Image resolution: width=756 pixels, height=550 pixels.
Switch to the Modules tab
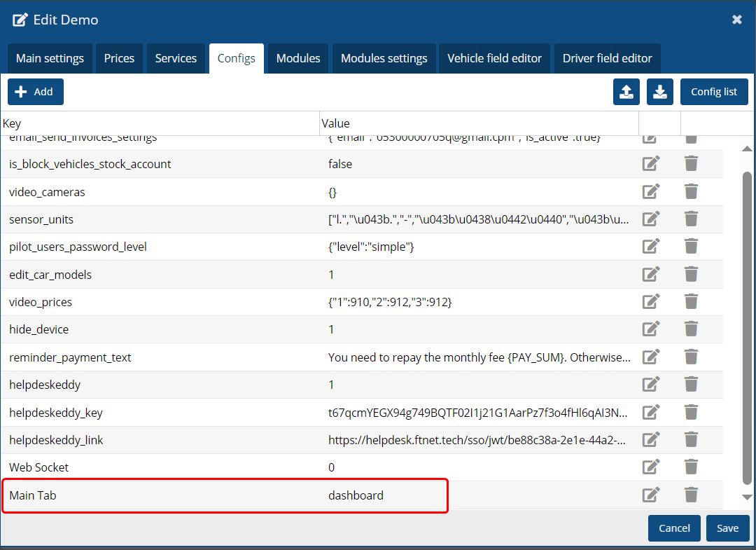pos(298,58)
